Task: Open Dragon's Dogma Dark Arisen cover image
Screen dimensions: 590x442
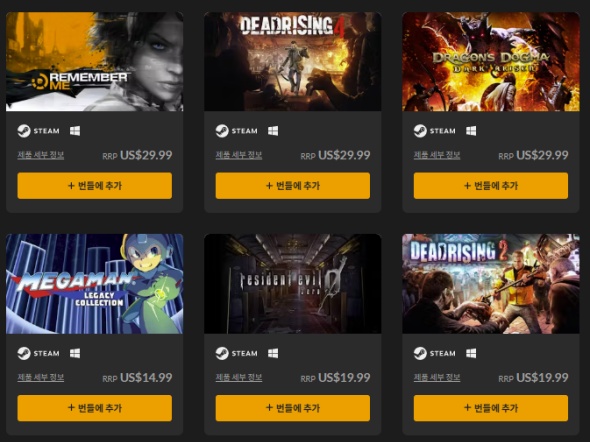Action: [491, 61]
